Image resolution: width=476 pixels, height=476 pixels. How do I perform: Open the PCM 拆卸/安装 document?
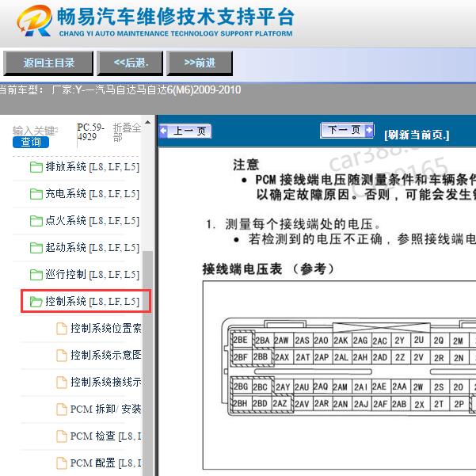tap(106, 409)
